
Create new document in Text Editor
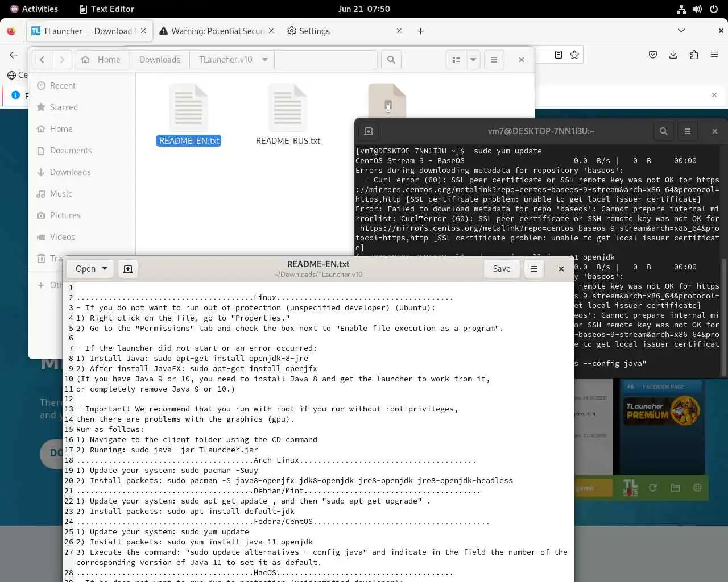pyautogui.click(x=128, y=268)
